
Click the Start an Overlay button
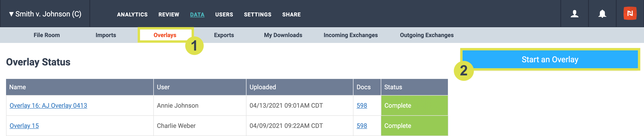click(x=550, y=60)
